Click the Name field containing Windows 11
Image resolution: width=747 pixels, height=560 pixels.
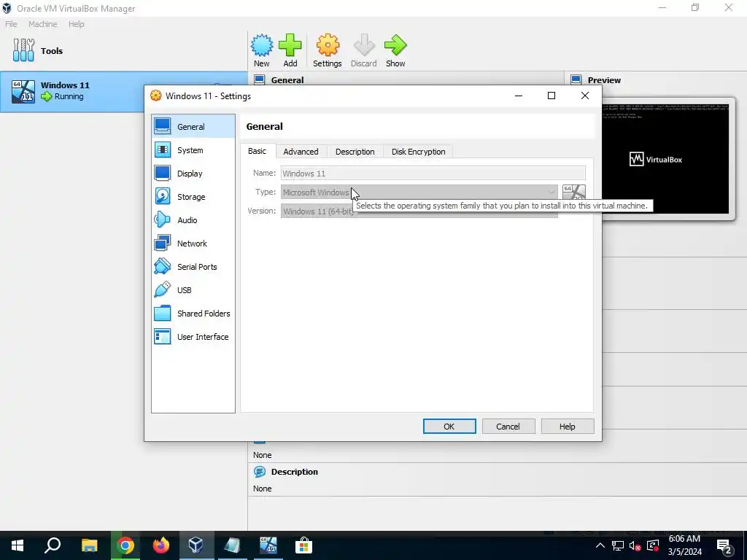433,174
